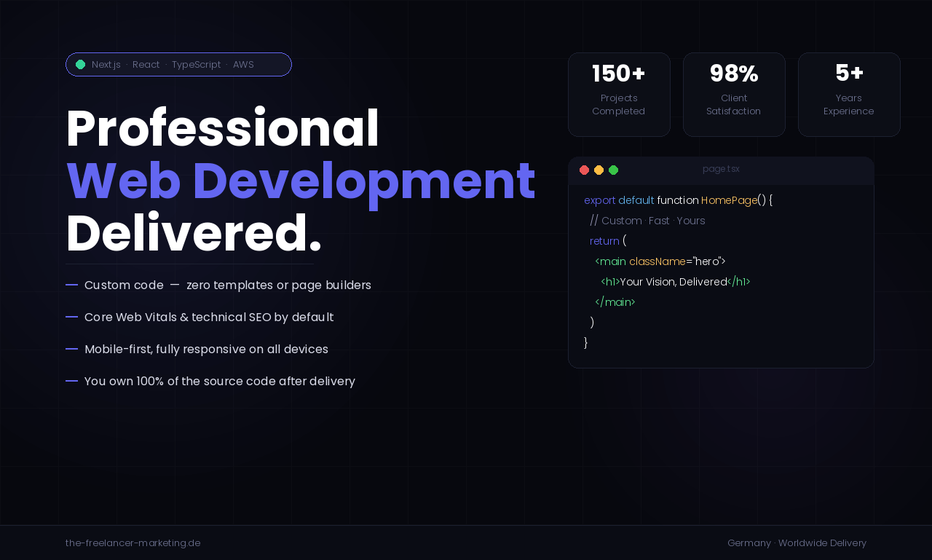Click the closing "</main>" tag line
The image size is (932, 560).
pos(615,302)
